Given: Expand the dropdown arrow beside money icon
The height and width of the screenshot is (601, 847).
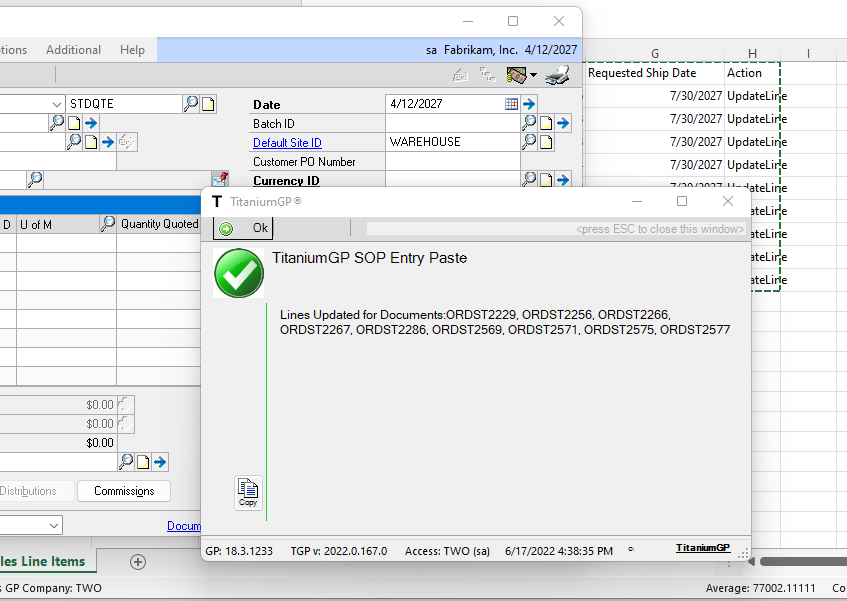Looking at the screenshot, I should click(533, 75).
